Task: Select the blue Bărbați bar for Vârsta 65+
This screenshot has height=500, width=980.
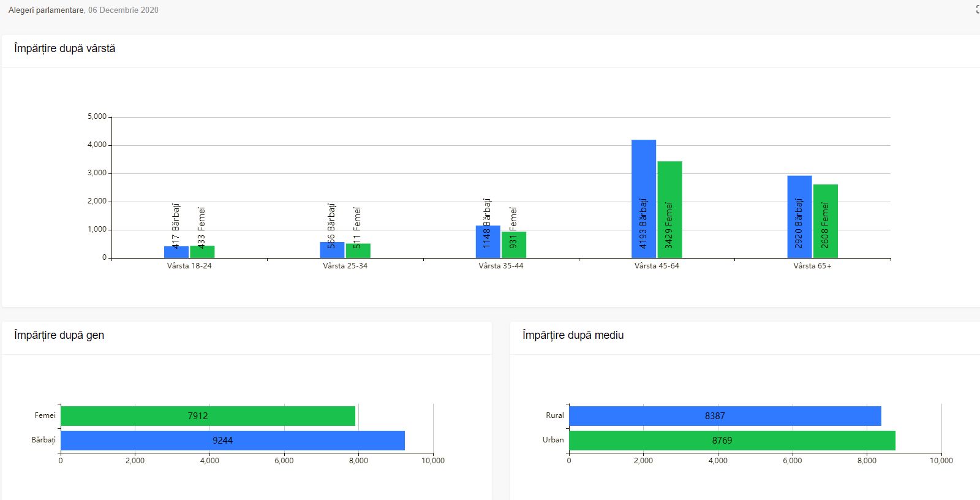Action: (799, 217)
